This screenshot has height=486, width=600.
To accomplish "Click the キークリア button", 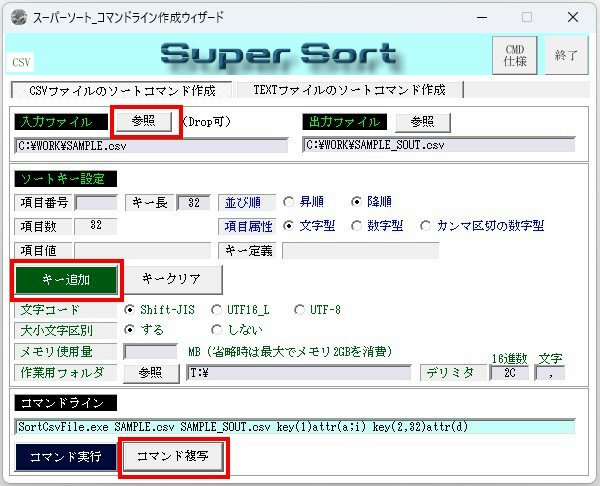I will [171, 279].
